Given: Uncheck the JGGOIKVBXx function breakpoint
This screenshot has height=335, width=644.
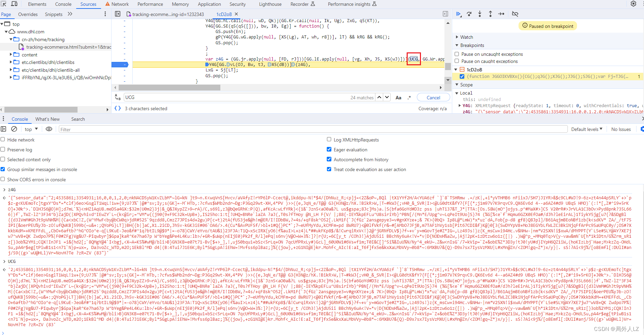Looking at the screenshot, I should [x=462, y=76].
